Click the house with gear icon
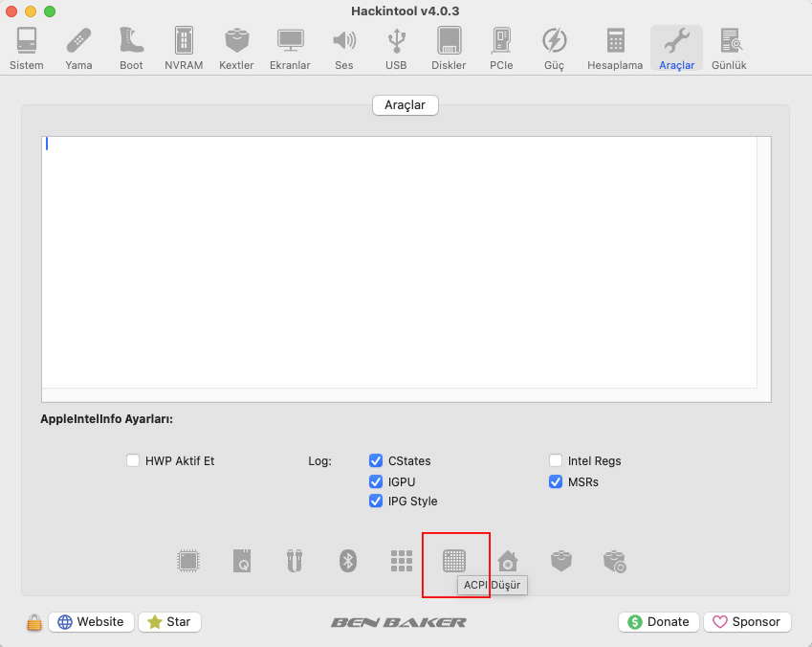This screenshot has width=812, height=647. (508, 561)
